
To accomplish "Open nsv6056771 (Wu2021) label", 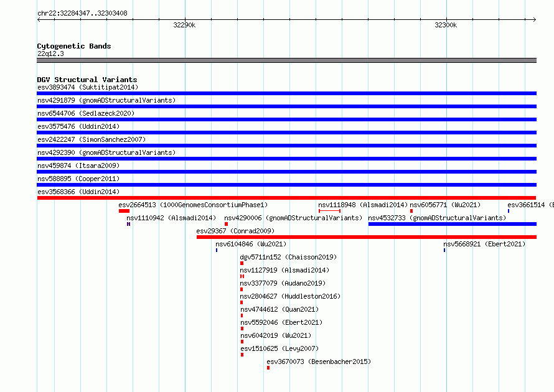I will [445, 205].
